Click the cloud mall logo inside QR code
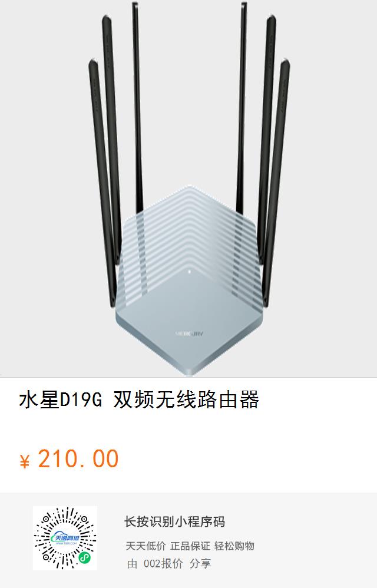This screenshot has height=588, width=377. [65, 538]
